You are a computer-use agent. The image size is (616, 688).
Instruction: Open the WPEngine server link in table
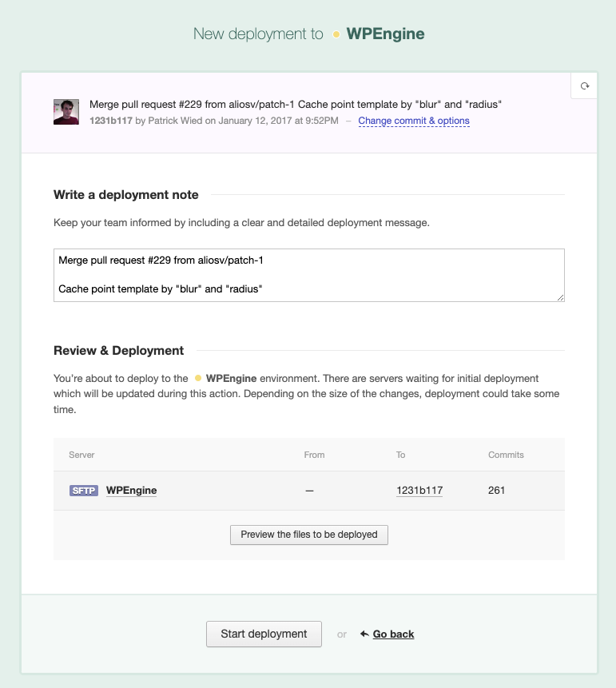click(x=131, y=491)
